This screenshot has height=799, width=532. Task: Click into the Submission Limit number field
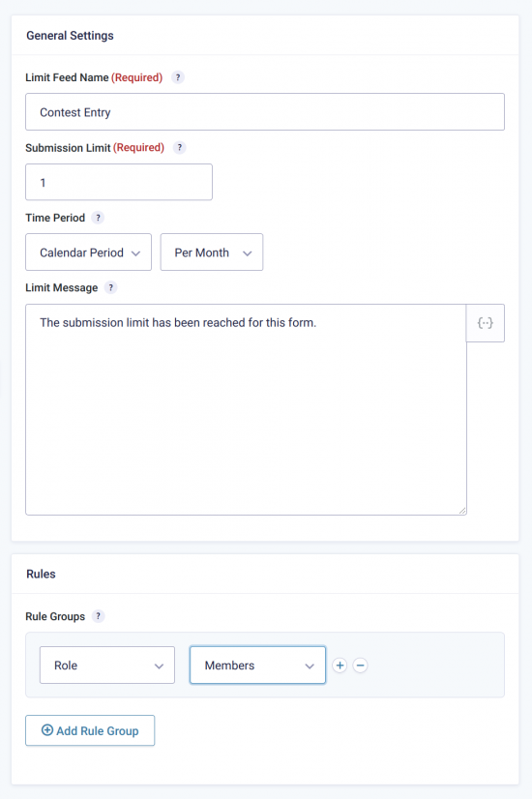point(119,183)
